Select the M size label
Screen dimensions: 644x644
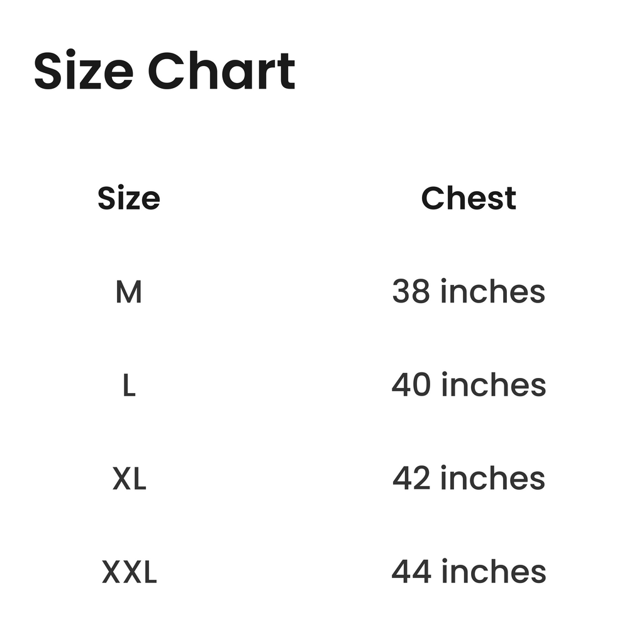click(129, 292)
